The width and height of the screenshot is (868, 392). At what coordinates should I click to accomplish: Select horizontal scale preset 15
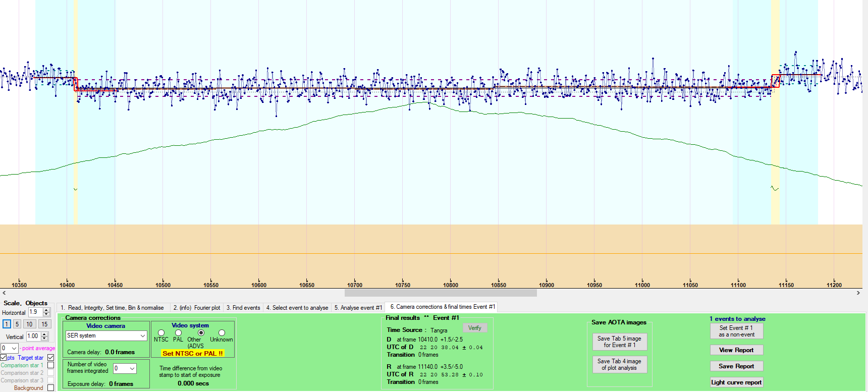(x=44, y=324)
